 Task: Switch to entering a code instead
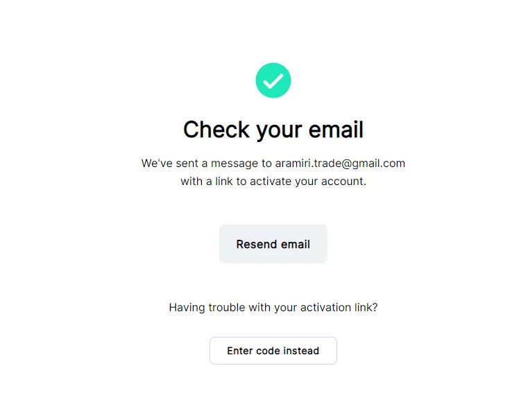[x=273, y=351]
